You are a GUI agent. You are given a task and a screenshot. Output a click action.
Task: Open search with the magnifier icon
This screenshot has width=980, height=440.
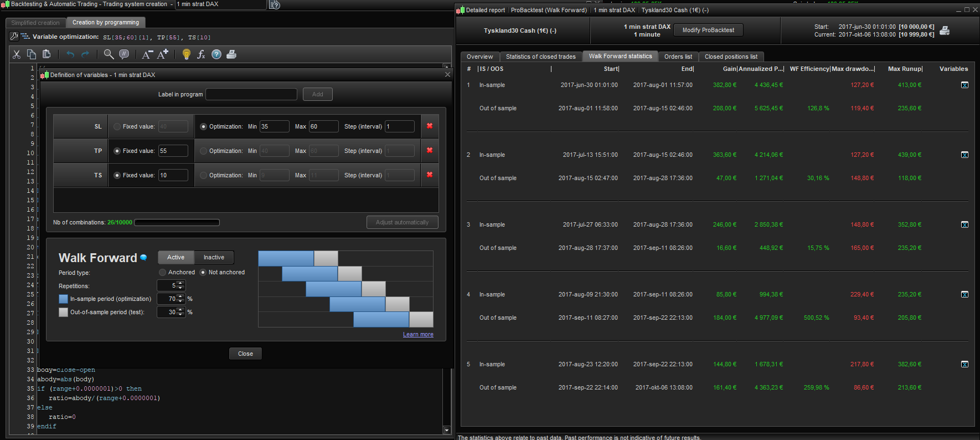point(109,54)
